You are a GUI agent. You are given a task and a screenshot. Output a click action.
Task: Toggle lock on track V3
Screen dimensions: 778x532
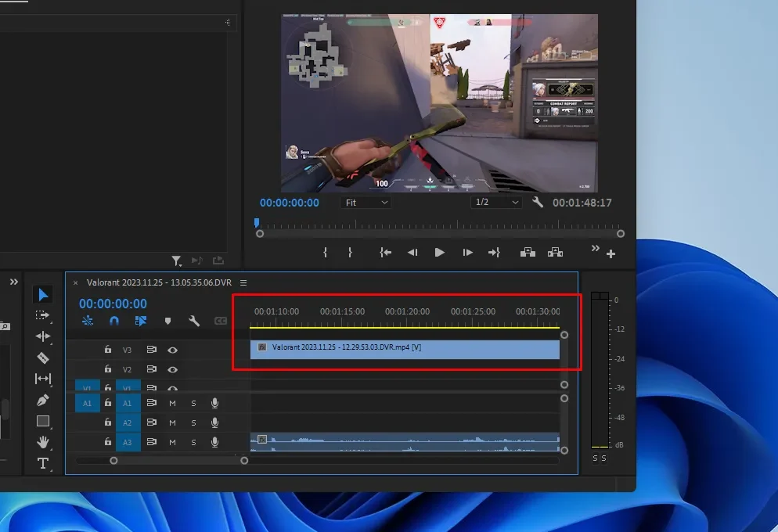(108, 350)
